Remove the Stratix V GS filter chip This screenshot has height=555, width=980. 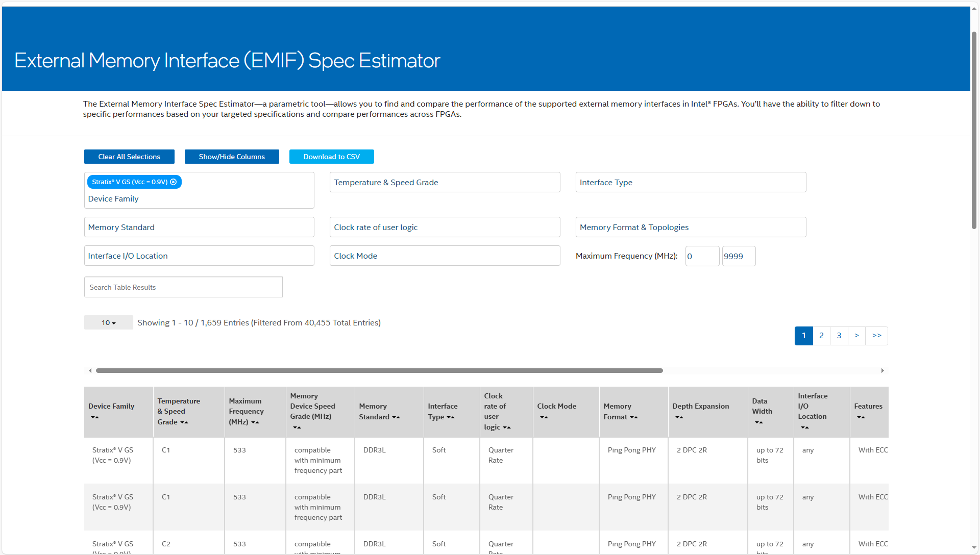coord(173,182)
